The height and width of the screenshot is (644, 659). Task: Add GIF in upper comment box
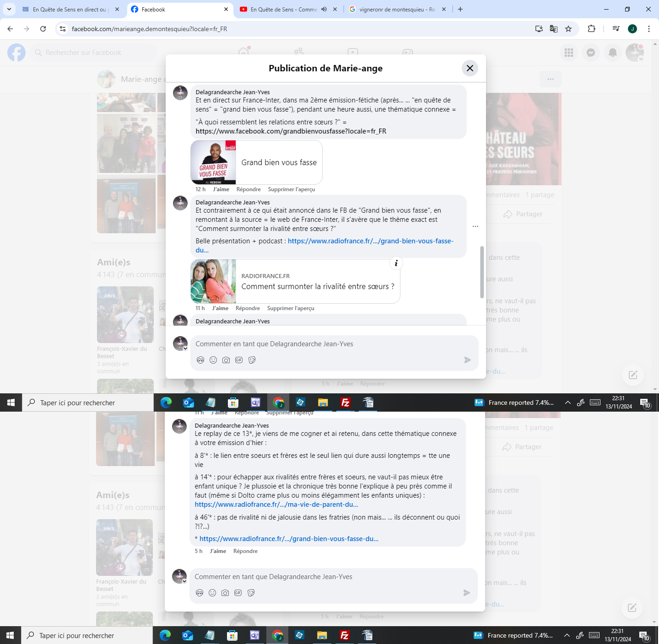[239, 360]
